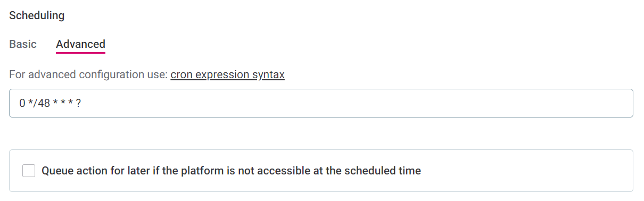Image resolution: width=644 pixels, height=201 pixels.
Task: Place cursor after the '?' in cron expression
Action: 82,103
